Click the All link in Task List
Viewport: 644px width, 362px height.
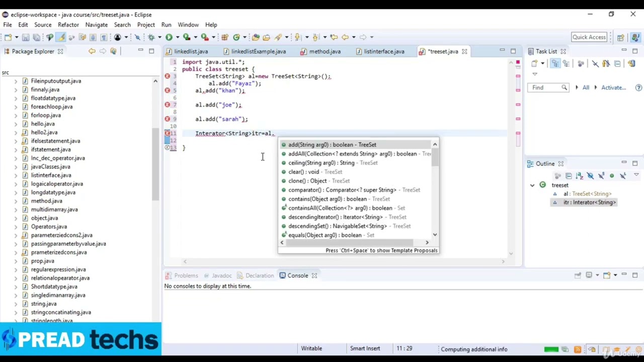click(586, 87)
